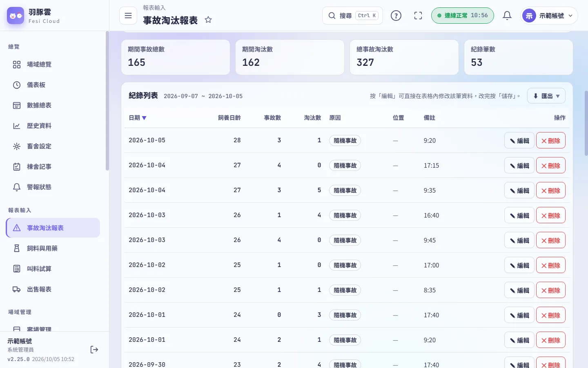Delete the 2026-10-02 8:35 record

(551, 290)
